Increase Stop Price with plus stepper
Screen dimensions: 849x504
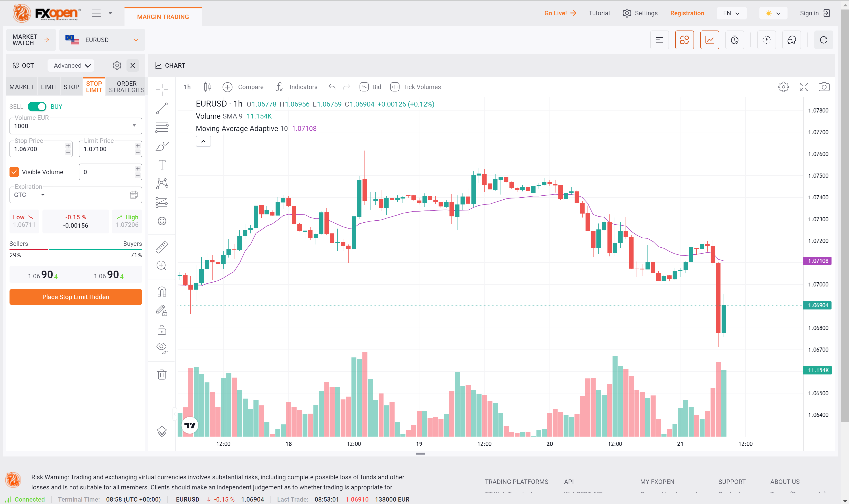pos(68,146)
